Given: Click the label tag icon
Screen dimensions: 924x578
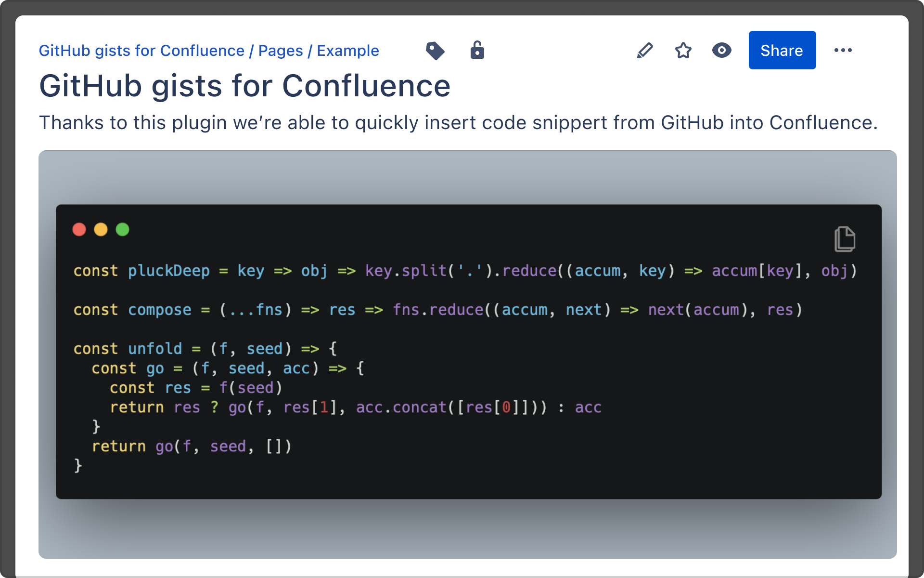Looking at the screenshot, I should coord(435,50).
